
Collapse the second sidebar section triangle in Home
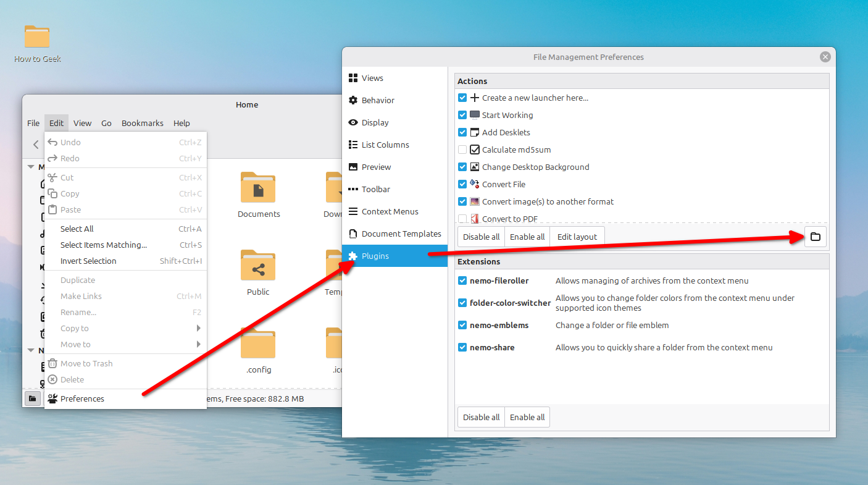pyautogui.click(x=30, y=350)
